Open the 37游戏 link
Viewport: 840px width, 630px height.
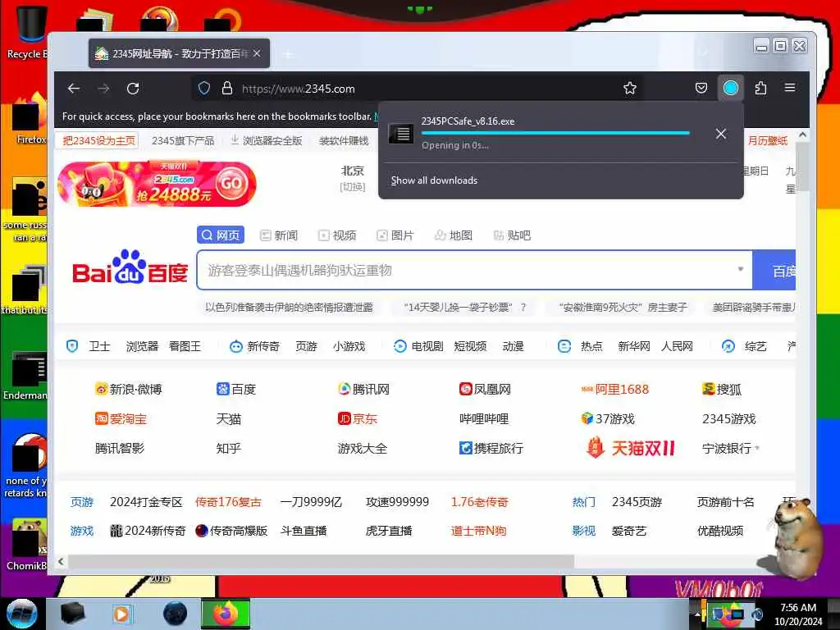click(x=608, y=418)
